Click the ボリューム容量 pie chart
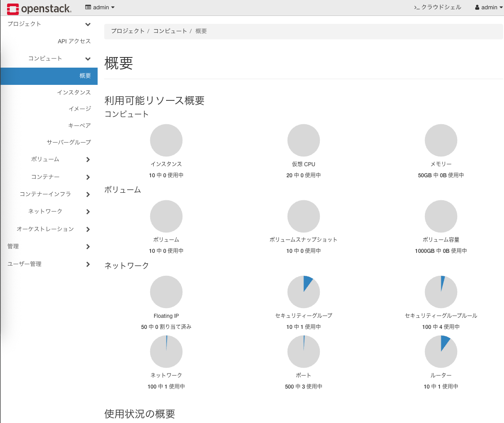The height and width of the screenshot is (423, 504). (x=441, y=216)
